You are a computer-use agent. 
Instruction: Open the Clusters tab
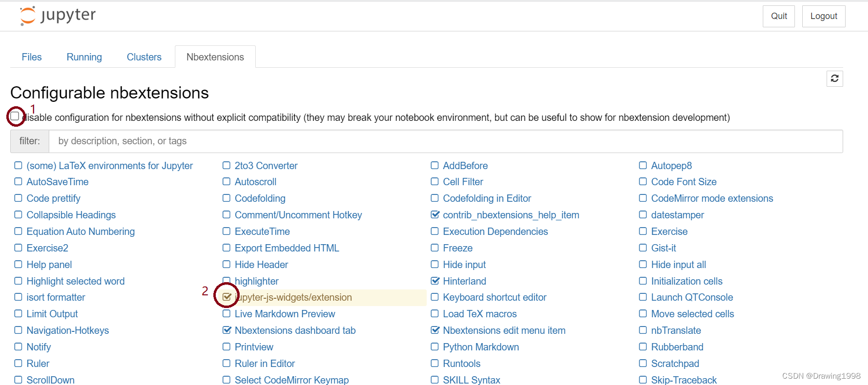pos(144,57)
